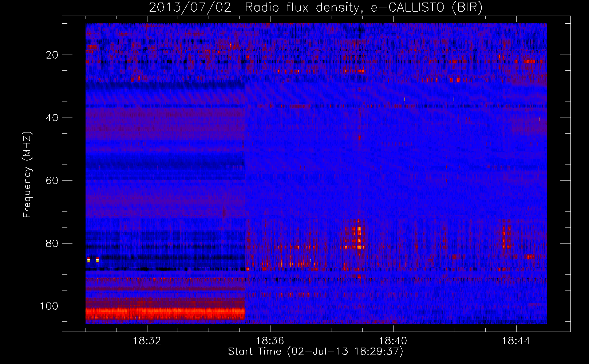Click the time tick label "18:40"
This screenshot has width=589, height=364.
[x=393, y=341]
